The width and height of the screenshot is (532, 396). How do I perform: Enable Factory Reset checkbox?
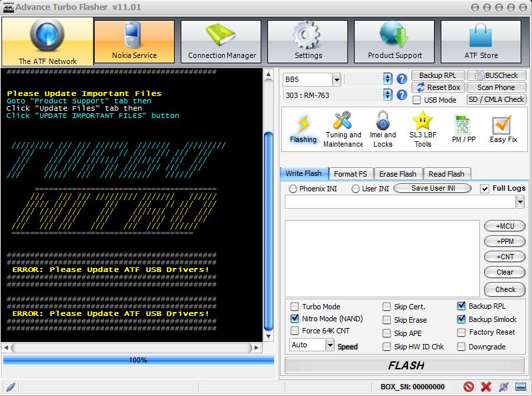click(x=461, y=332)
